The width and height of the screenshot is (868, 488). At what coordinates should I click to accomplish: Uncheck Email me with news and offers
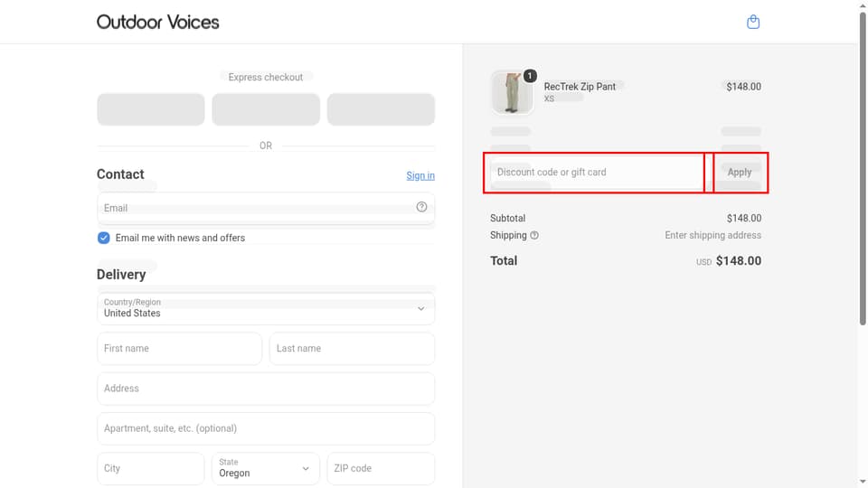(103, 238)
